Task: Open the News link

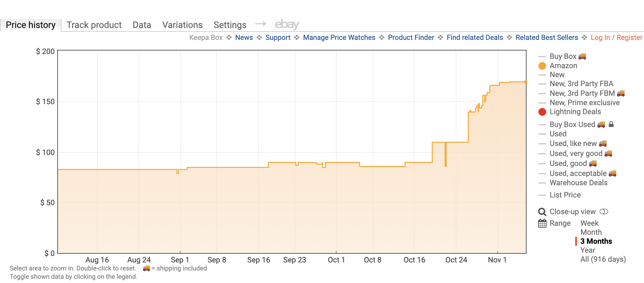Action: [x=244, y=38]
